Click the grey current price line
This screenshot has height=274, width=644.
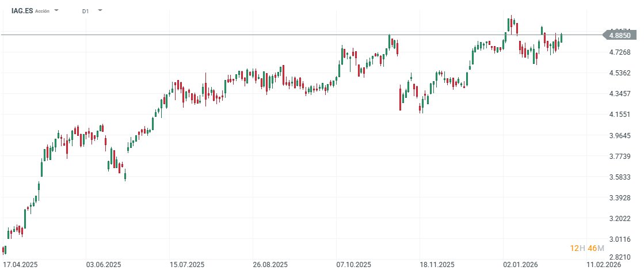coord(288,35)
